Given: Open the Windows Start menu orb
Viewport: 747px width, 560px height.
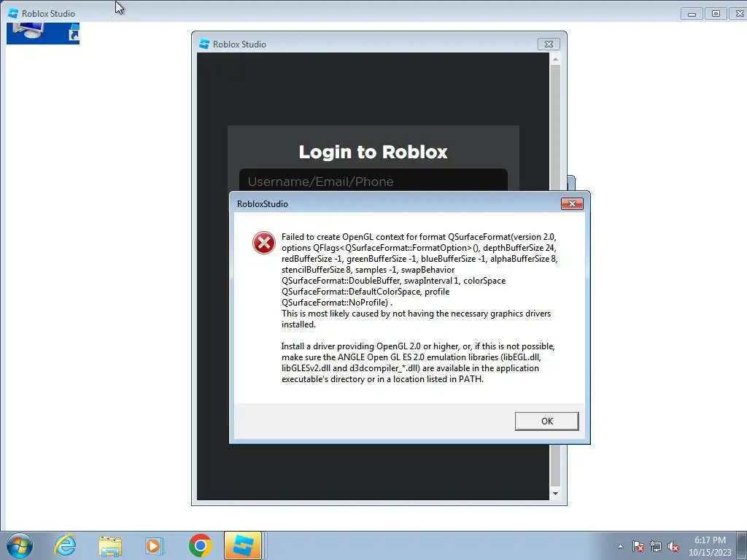Looking at the screenshot, I should 20,545.
